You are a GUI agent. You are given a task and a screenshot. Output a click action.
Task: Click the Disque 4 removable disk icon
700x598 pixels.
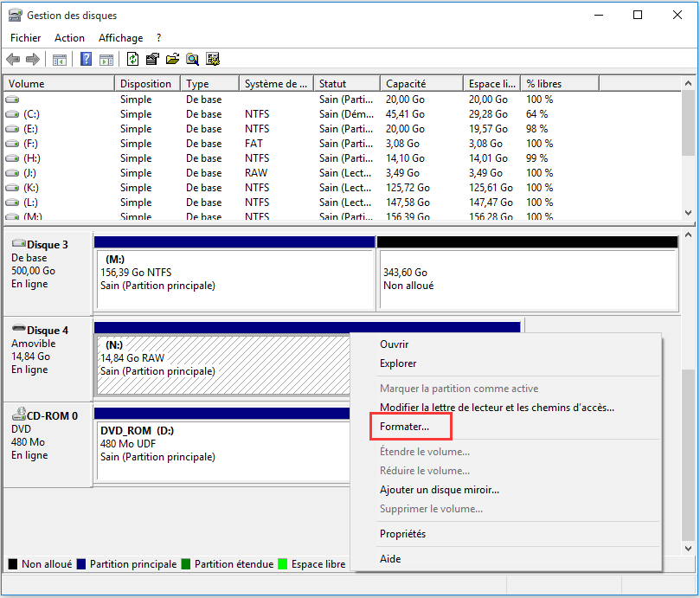(19, 328)
